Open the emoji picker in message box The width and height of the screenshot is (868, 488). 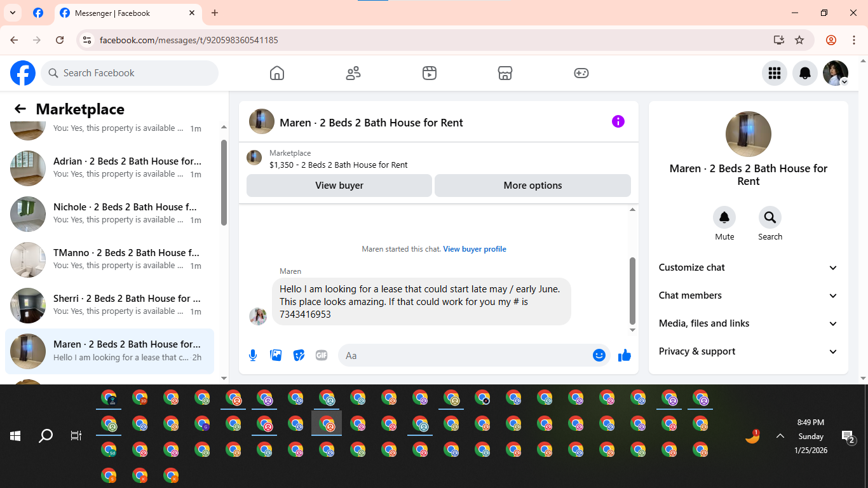(599, 355)
